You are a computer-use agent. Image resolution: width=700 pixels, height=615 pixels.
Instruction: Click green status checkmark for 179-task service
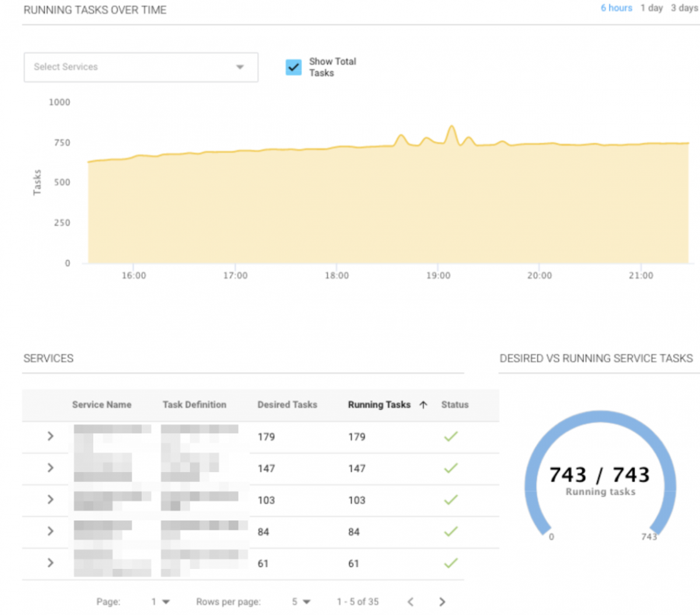[451, 436]
